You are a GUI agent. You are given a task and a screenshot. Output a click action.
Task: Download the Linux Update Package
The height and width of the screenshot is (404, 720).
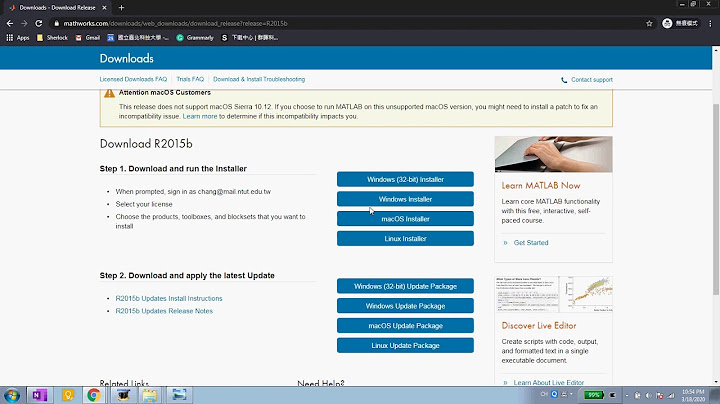(x=405, y=346)
